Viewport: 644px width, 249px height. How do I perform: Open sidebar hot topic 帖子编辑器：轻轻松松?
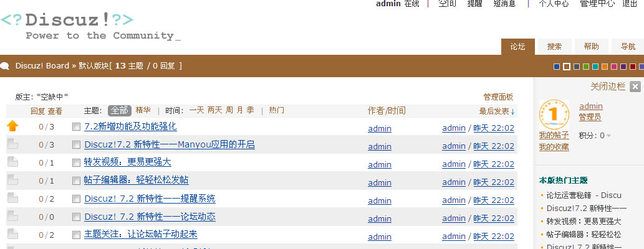pos(584,235)
